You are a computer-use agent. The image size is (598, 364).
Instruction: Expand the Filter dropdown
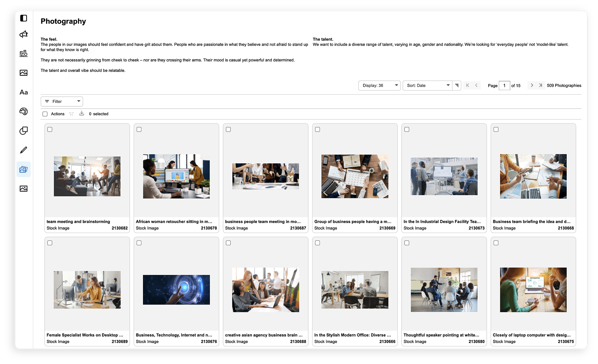point(62,102)
